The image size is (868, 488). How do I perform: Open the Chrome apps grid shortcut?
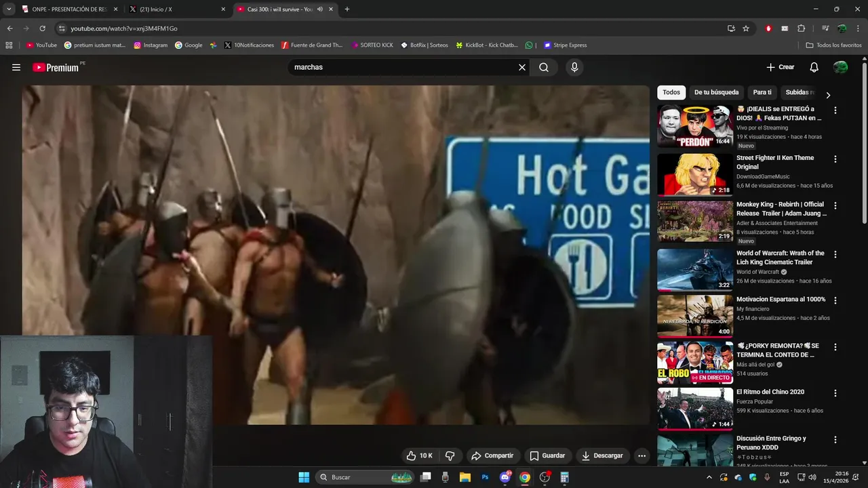9,45
